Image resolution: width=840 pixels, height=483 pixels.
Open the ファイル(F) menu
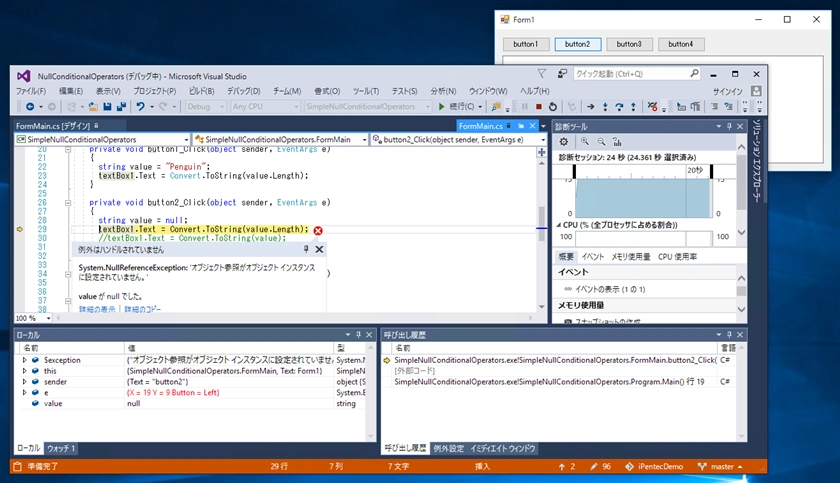(31, 91)
